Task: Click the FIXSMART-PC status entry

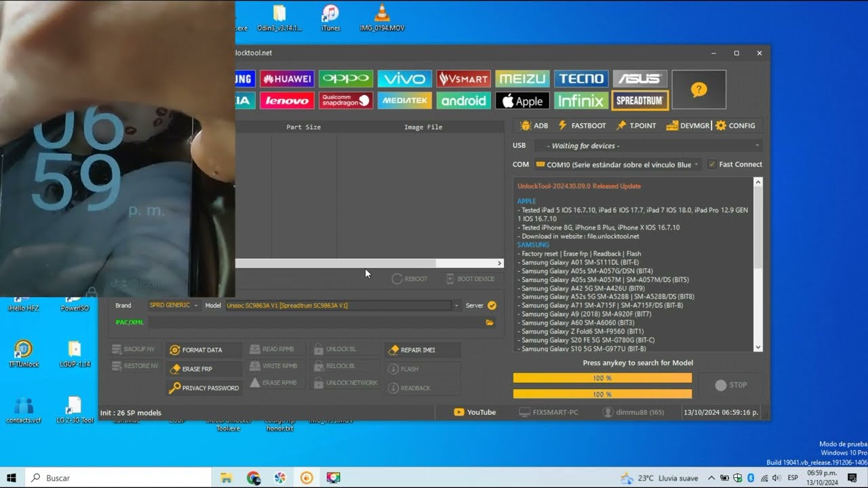Action: [549, 412]
